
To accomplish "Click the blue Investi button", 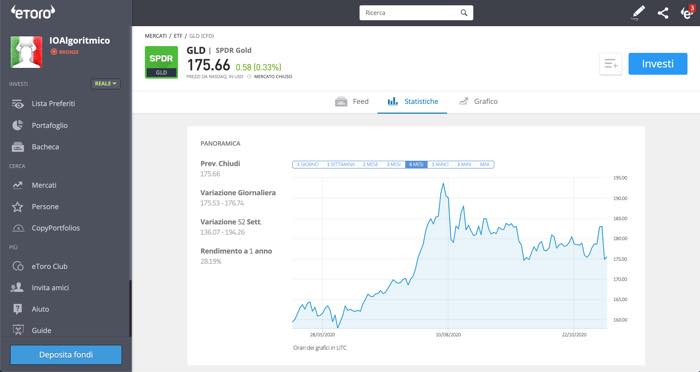I will (658, 64).
